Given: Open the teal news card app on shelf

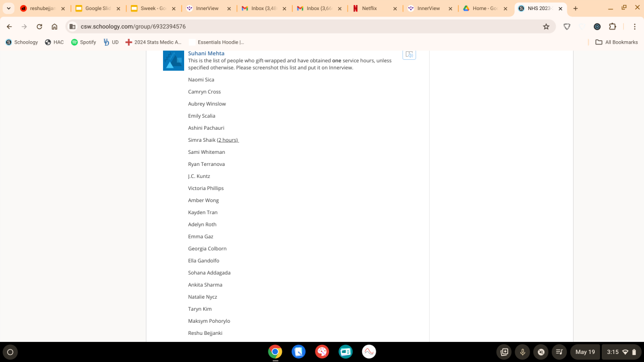Looking at the screenshot, I should point(346,352).
